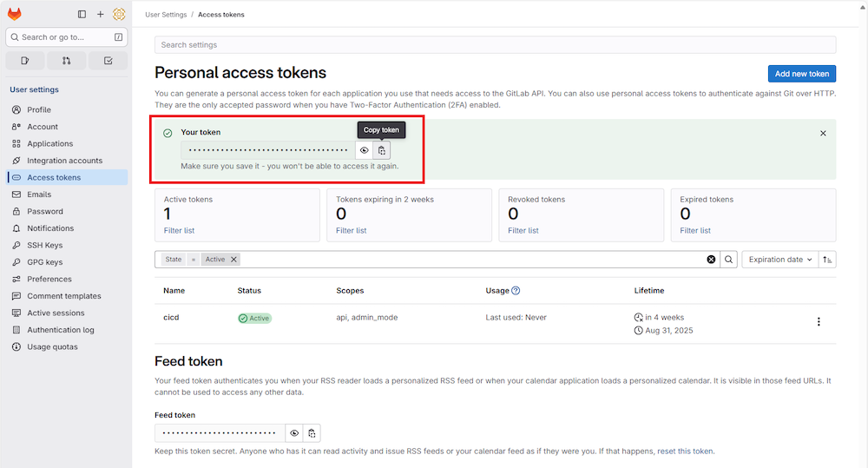
Task: Open GPG keys page
Action: 68,262
